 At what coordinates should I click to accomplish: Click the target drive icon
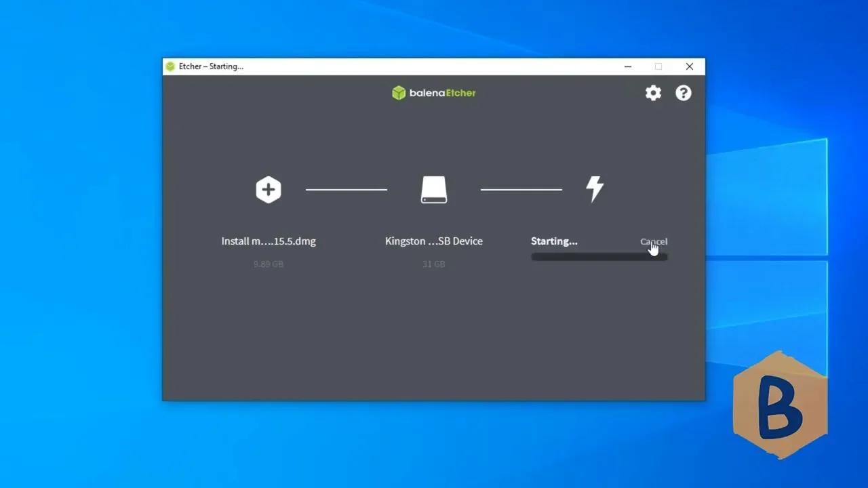(434, 190)
